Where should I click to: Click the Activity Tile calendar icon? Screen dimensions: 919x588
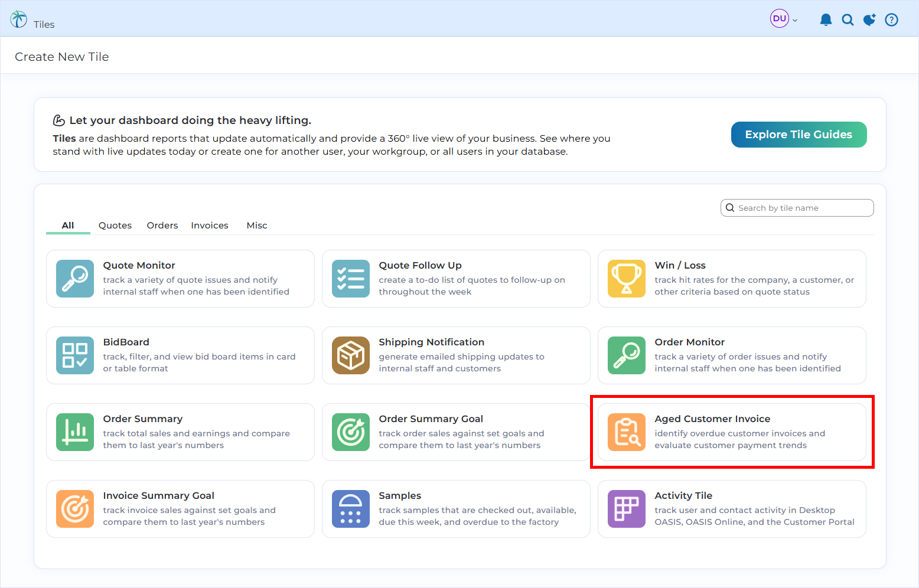[x=627, y=509]
